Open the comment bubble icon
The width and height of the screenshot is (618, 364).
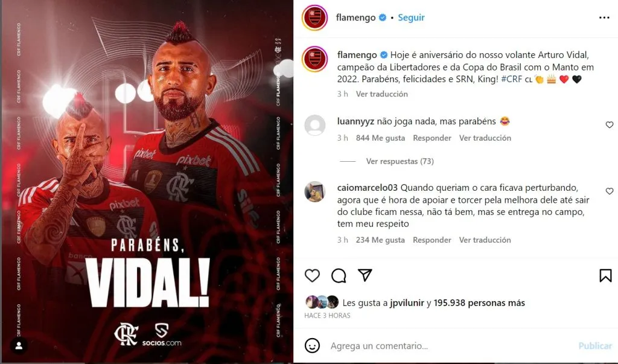click(x=339, y=276)
